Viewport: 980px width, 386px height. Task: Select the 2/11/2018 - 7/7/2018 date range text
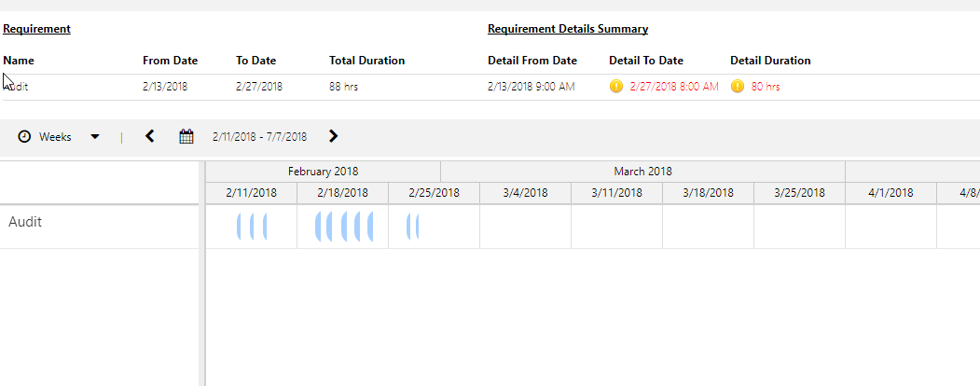point(259,137)
